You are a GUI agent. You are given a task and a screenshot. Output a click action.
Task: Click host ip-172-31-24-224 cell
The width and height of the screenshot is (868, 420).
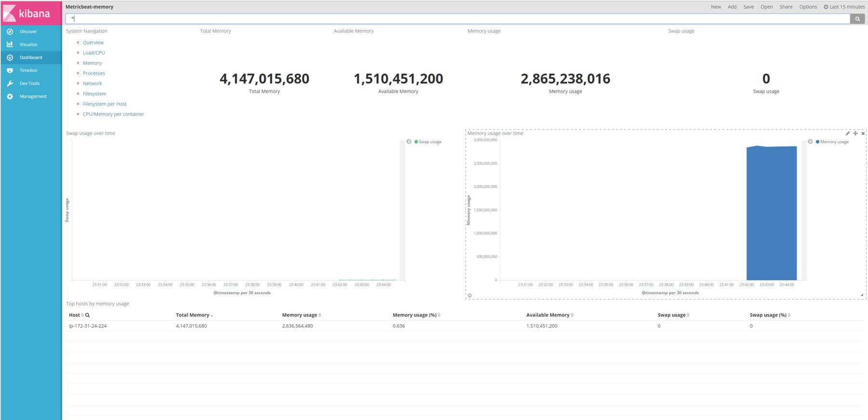click(x=88, y=326)
